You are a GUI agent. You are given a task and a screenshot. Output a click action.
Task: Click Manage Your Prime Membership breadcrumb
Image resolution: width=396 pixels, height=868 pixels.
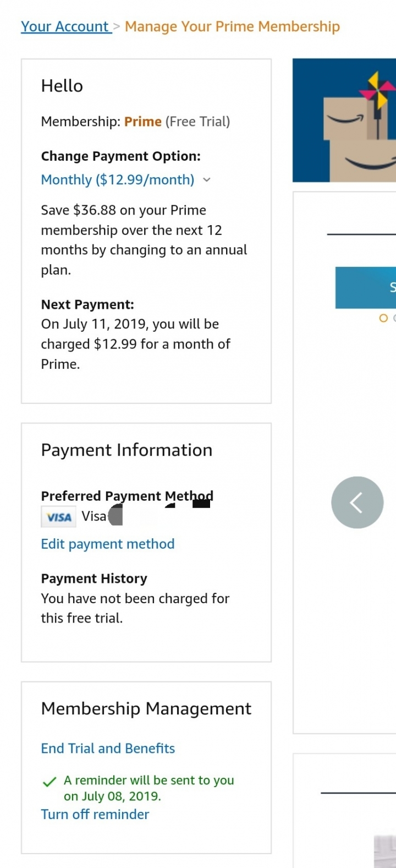(x=232, y=26)
